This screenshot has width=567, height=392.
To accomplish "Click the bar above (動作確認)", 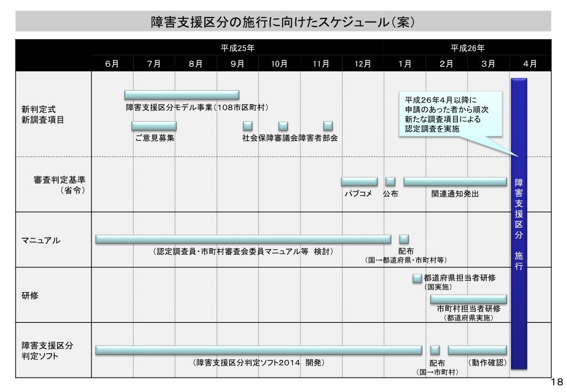I will pos(477,350).
